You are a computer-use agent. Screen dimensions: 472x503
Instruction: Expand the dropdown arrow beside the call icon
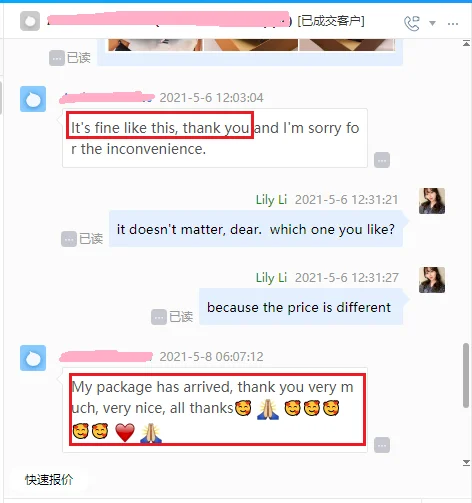point(432,23)
